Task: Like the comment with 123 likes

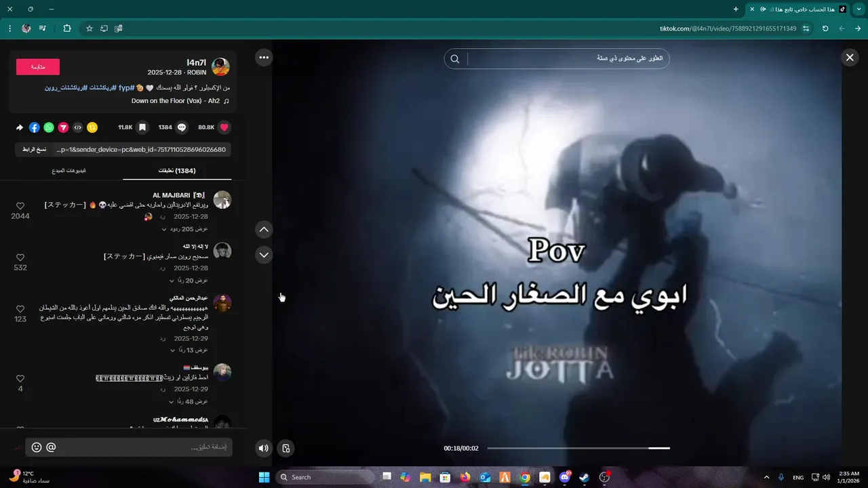Action: click(20, 309)
